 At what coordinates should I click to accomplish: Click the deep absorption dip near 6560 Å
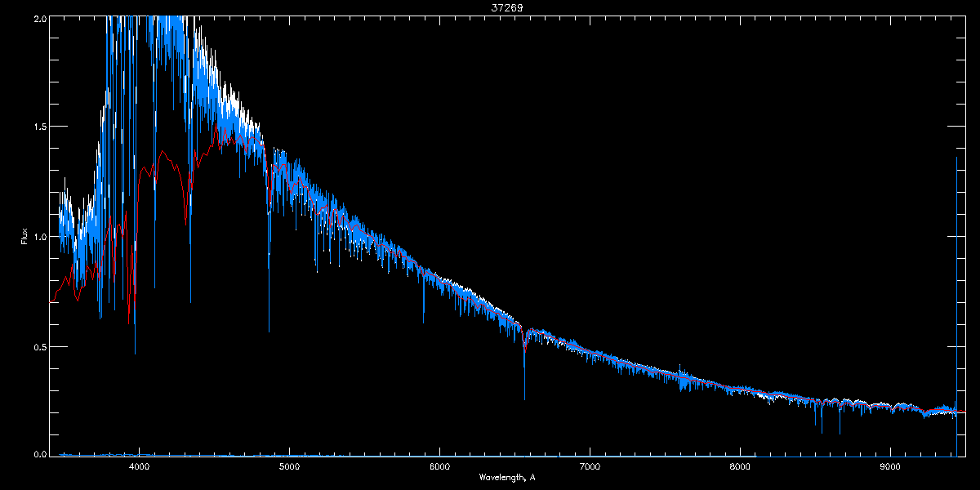(524, 398)
